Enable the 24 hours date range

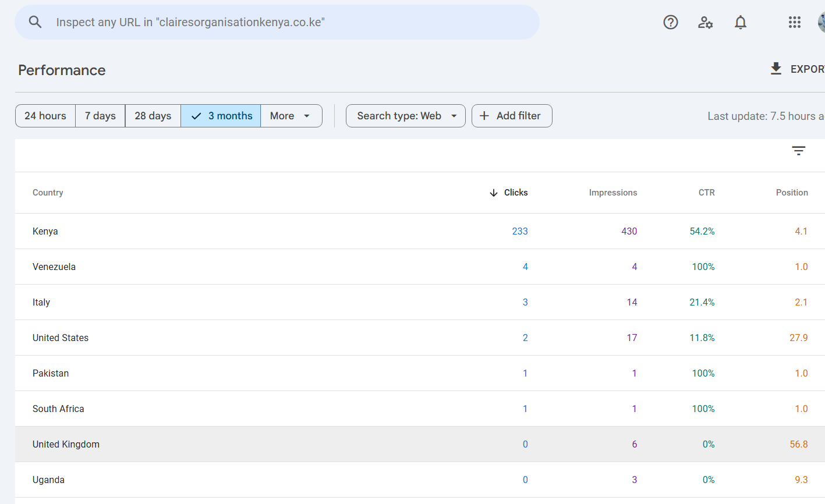pyautogui.click(x=45, y=116)
